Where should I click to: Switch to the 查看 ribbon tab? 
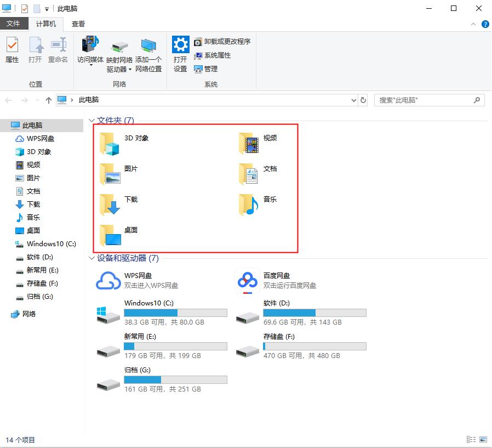pos(77,24)
